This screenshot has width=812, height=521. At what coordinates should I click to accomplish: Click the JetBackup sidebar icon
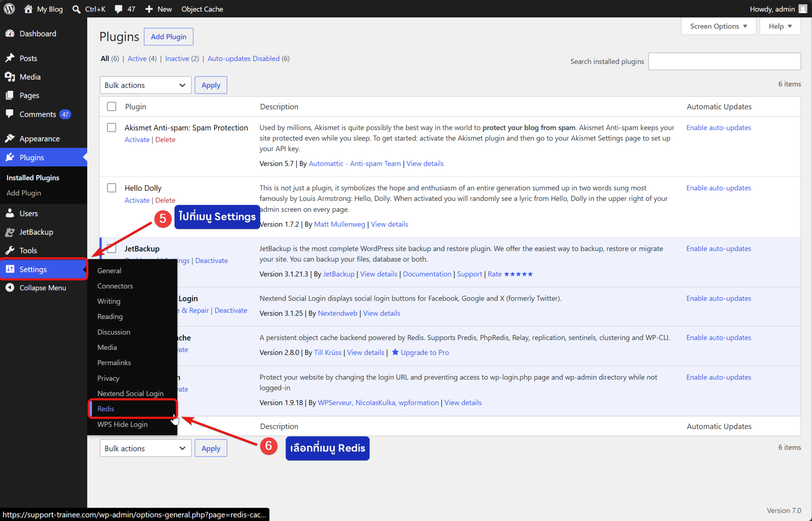pyautogui.click(x=10, y=232)
